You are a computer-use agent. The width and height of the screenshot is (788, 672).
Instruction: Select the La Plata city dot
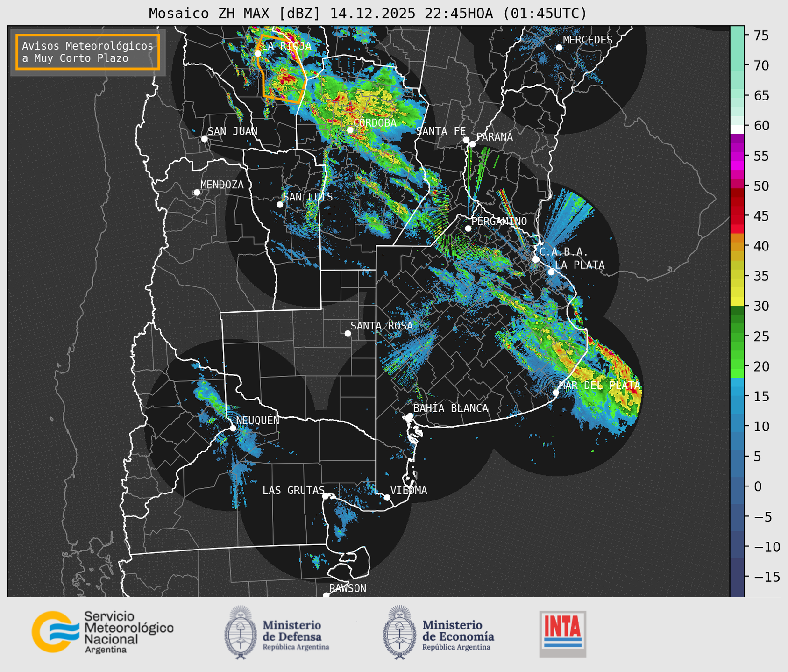pos(551,272)
